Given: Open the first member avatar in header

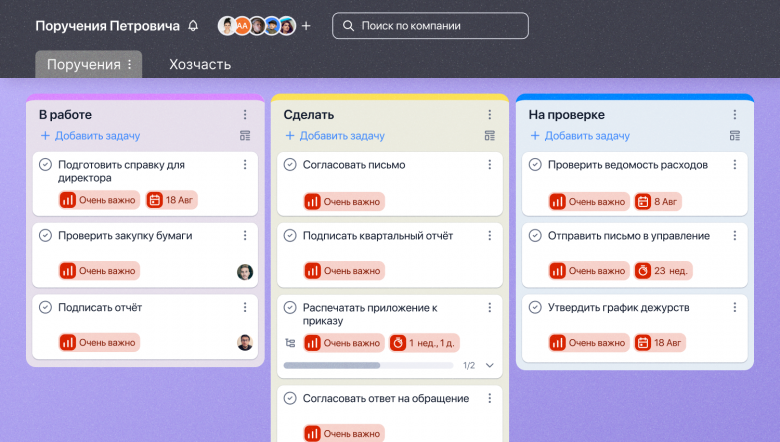Looking at the screenshot, I should (x=227, y=26).
